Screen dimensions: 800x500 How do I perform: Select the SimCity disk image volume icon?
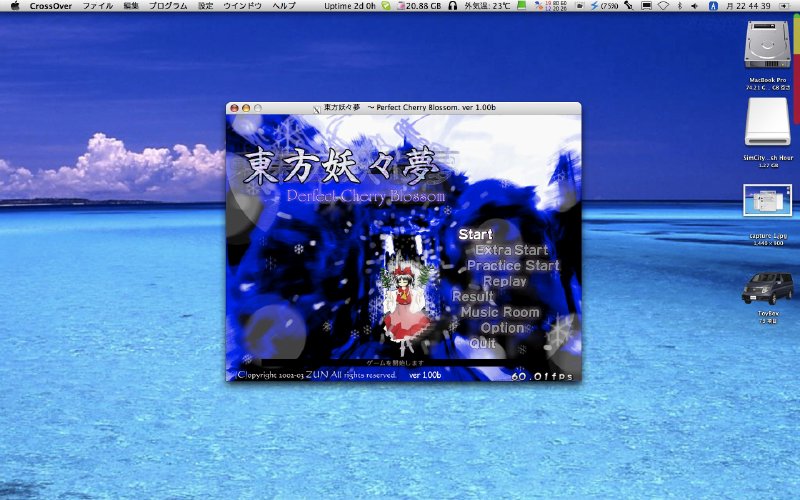point(767,121)
